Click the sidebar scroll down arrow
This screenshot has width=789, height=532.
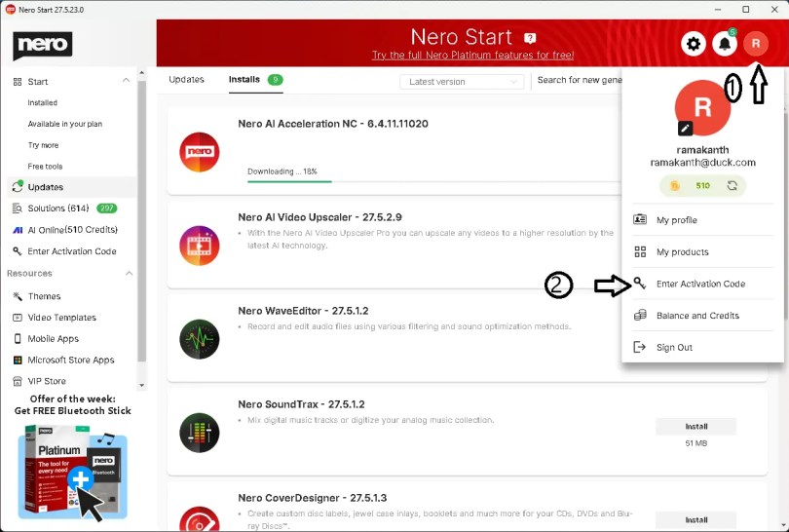[x=141, y=386]
